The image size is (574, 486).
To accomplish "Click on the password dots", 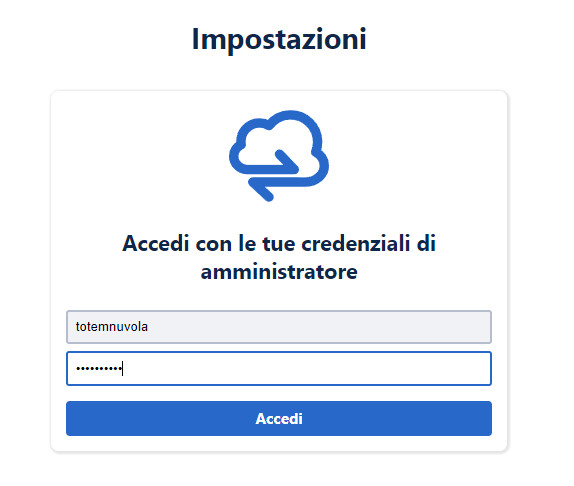I will click(99, 369).
